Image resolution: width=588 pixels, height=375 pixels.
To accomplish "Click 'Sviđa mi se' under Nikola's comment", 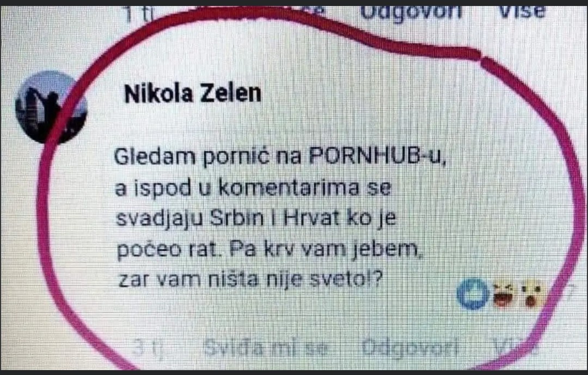I will click(266, 348).
